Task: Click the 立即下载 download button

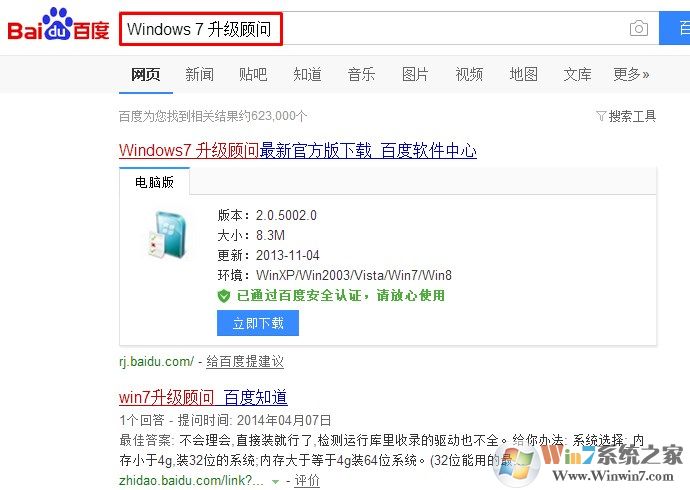Action: [x=258, y=323]
